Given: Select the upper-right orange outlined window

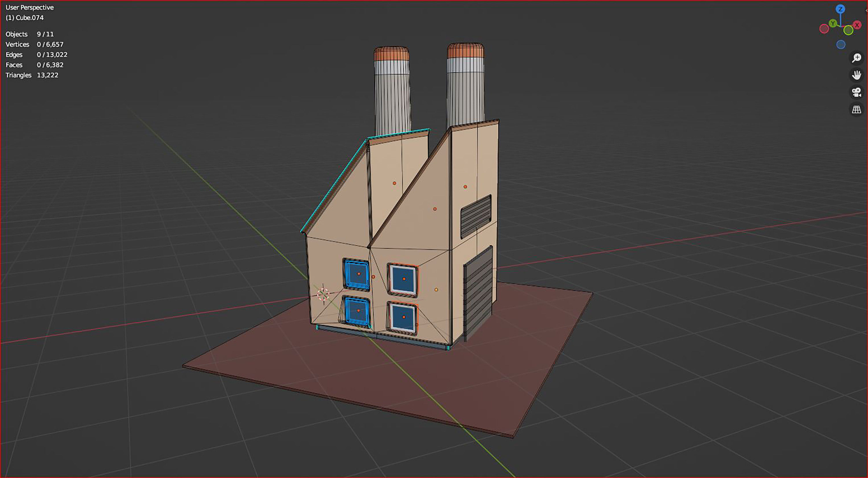Looking at the screenshot, I should tap(403, 280).
